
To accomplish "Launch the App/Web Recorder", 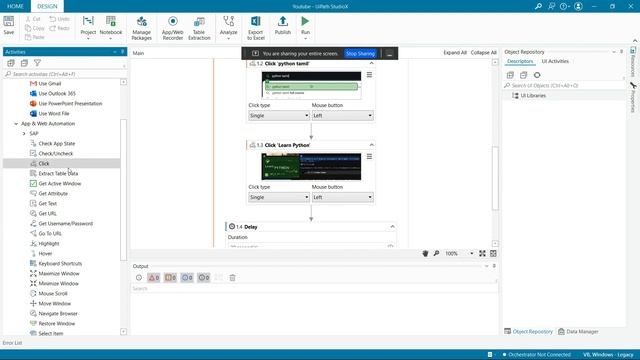I will pyautogui.click(x=173, y=28).
